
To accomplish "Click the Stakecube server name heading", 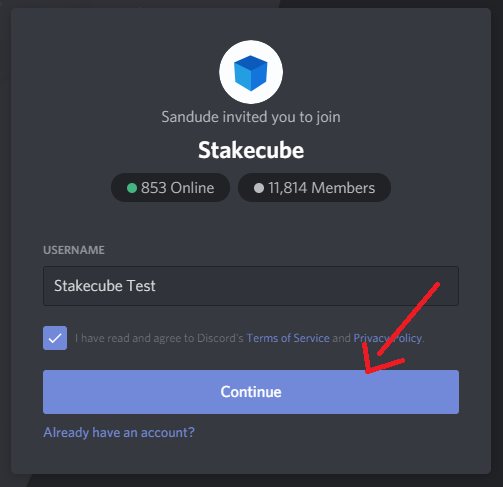I will pos(251,150).
